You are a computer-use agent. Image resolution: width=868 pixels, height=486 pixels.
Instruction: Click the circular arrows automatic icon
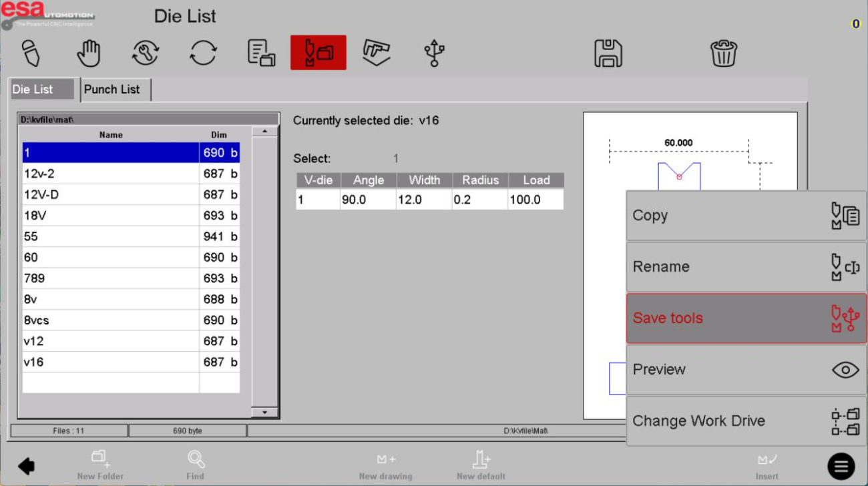pyautogui.click(x=203, y=53)
